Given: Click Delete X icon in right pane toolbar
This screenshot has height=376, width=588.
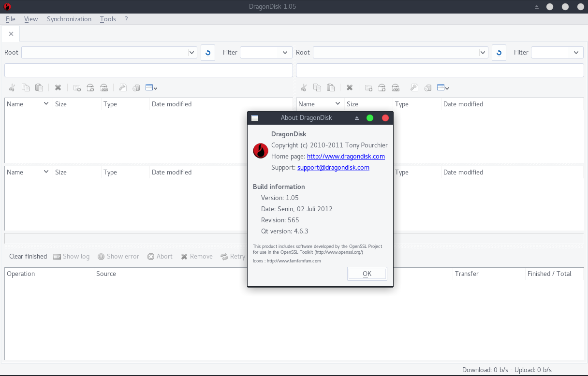Looking at the screenshot, I should point(350,87).
